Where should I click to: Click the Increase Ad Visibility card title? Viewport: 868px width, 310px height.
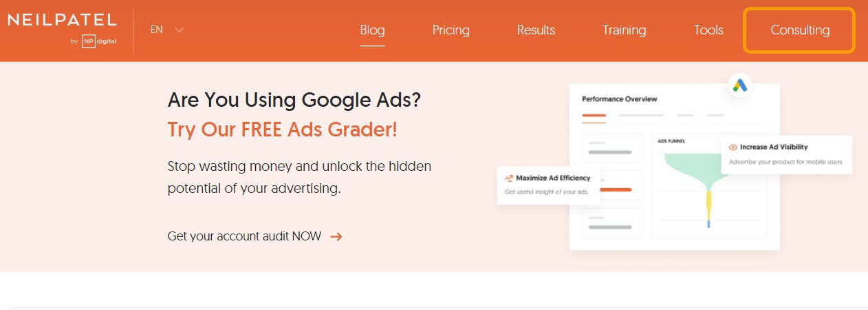(x=774, y=147)
